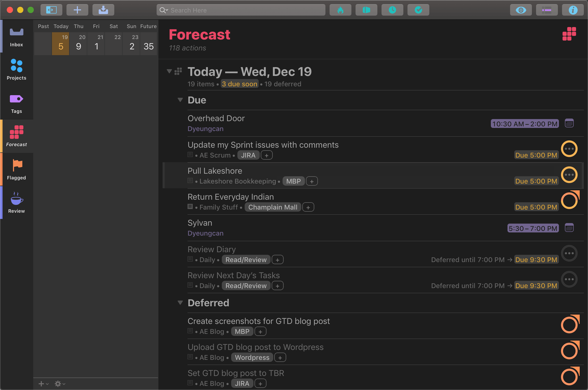This screenshot has height=390, width=588.
Task: Check off Upload GTD blog post to Wordpress
Action: (x=569, y=351)
